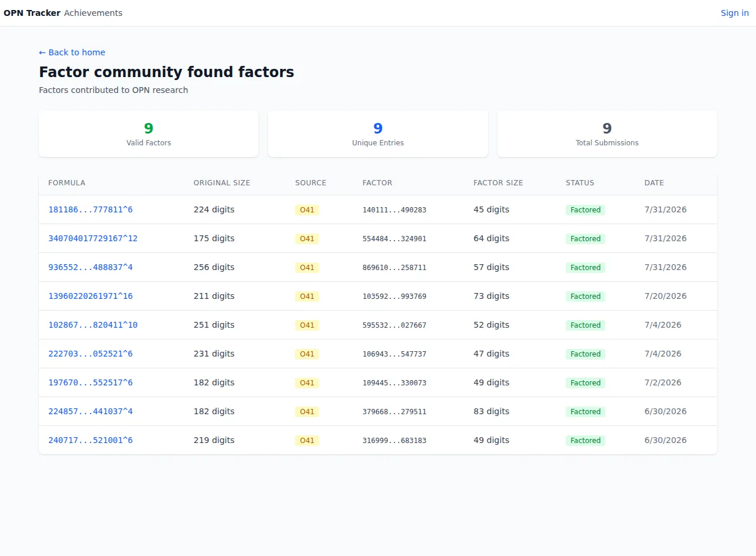Click the Unique Entries stat card
756x556 pixels.
(x=378, y=134)
